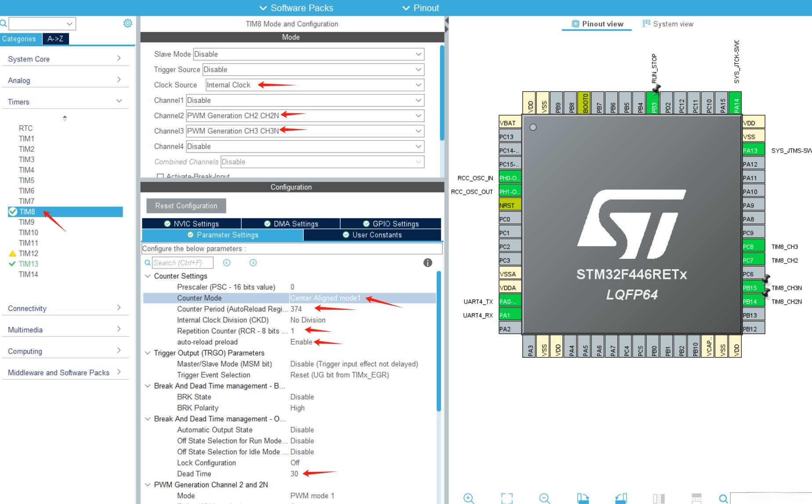The height and width of the screenshot is (504, 812).
Task: Zoom out of the chip pinout
Action: 544,498
